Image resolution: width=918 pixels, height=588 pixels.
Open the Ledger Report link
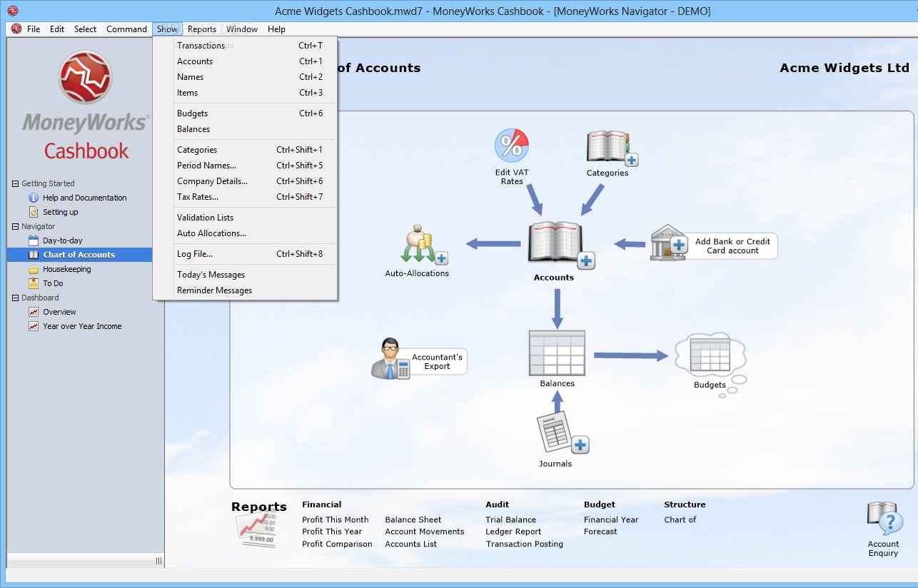pyautogui.click(x=513, y=532)
